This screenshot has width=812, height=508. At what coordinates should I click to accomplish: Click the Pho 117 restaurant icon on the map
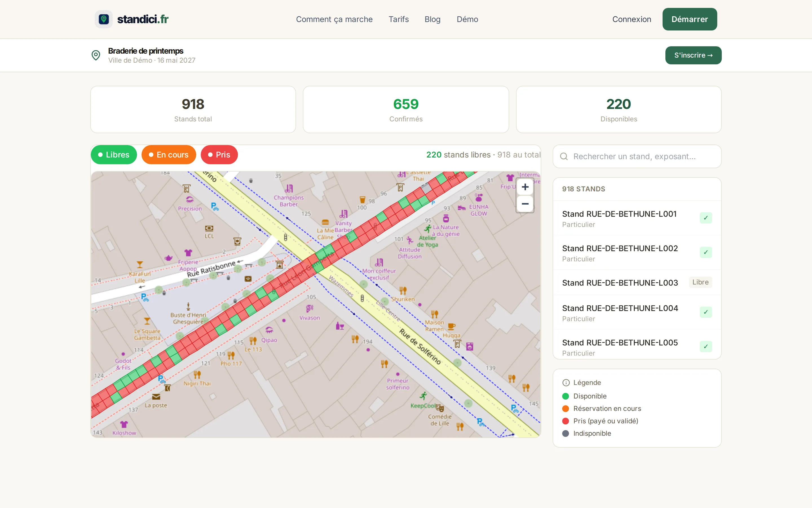pyautogui.click(x=231, y=355)
